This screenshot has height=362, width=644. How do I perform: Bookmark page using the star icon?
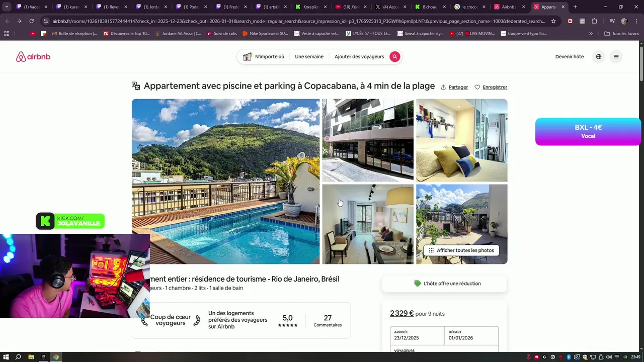(x=553, y=21)
